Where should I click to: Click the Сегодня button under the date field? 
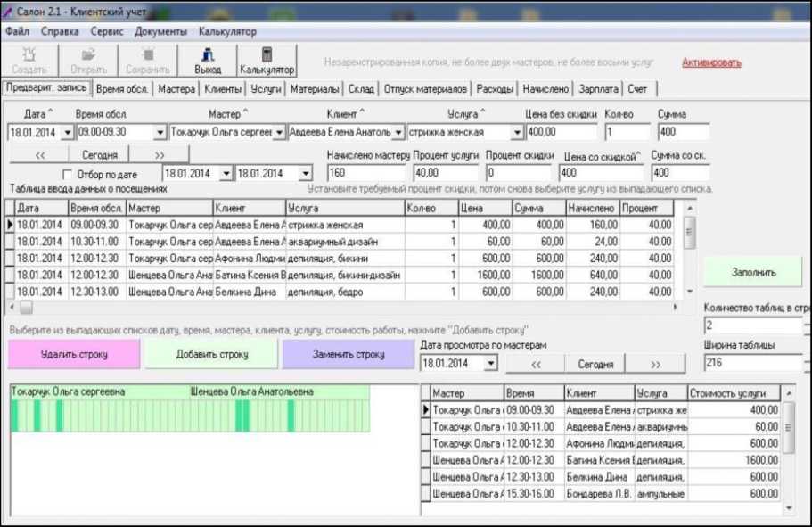pyautogui.click(x=100, y=155)
